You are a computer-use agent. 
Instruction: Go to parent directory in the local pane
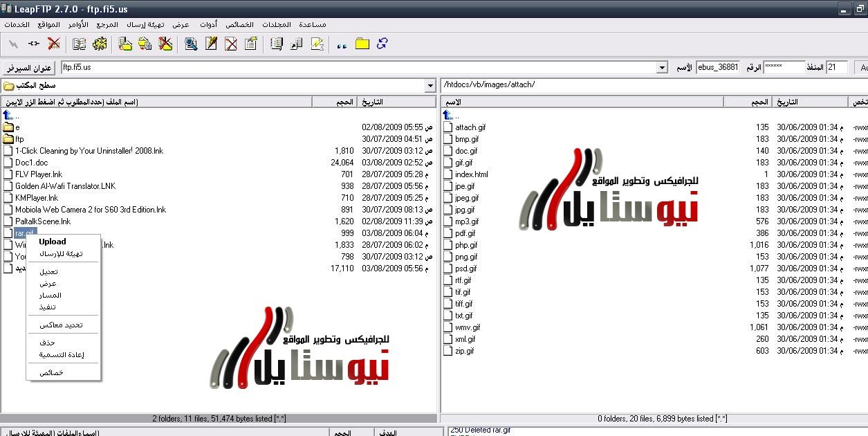point(8,116)
